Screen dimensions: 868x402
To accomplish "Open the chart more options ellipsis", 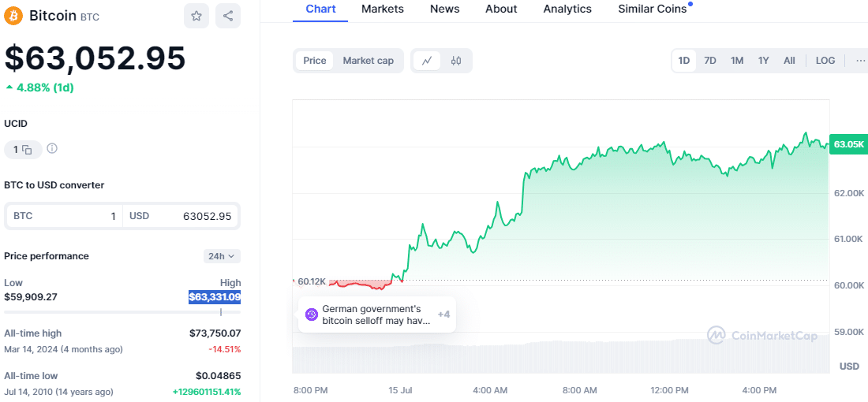I will point(859,61).
